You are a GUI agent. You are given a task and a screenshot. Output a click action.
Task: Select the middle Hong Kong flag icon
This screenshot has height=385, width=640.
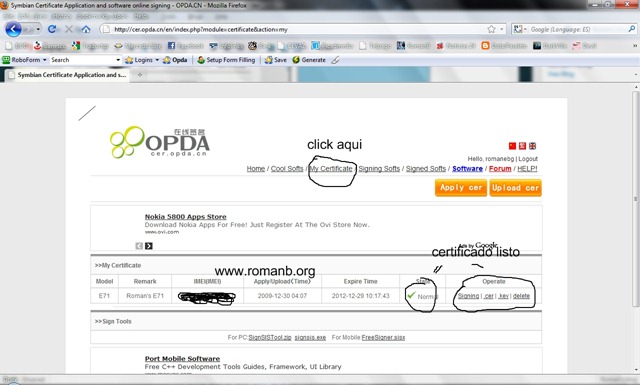pos(522,146)
